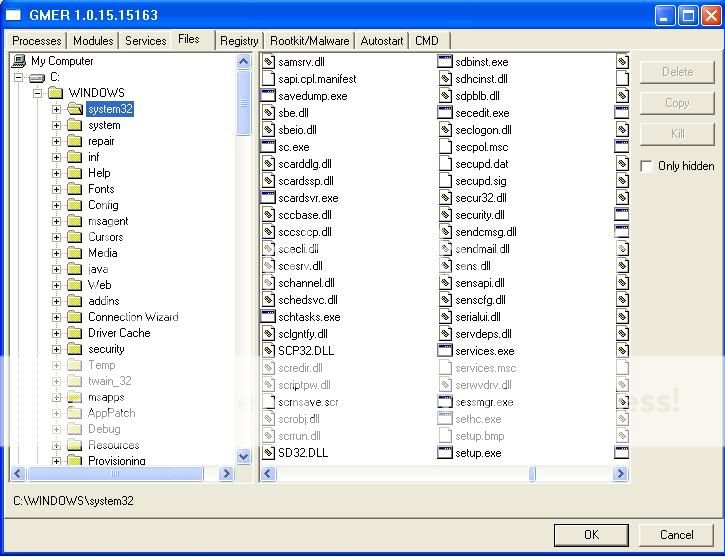Viewport: 725px width, 557px height.
Task: Click the schedsvc.dll file icon
Action: point(268,300)
